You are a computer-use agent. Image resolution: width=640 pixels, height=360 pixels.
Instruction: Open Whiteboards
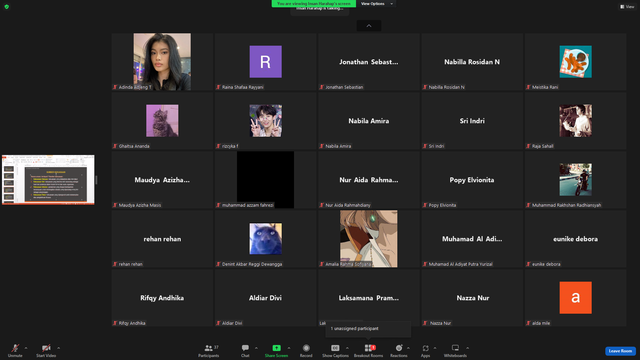[x=455, y=350]
